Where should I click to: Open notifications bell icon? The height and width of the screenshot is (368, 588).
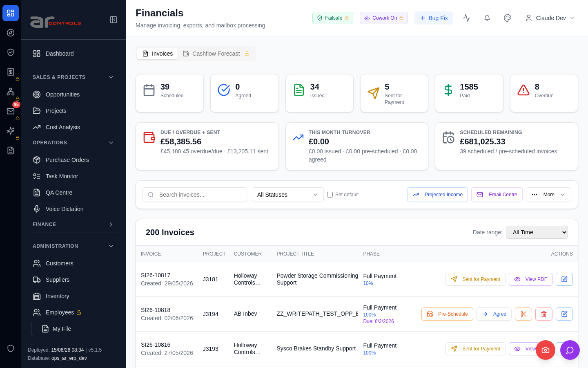pyautogui.click(x=487, y=18)
